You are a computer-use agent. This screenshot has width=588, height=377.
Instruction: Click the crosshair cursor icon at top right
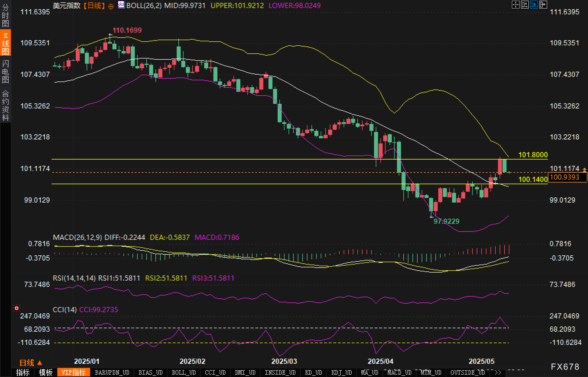coord(515,5)
